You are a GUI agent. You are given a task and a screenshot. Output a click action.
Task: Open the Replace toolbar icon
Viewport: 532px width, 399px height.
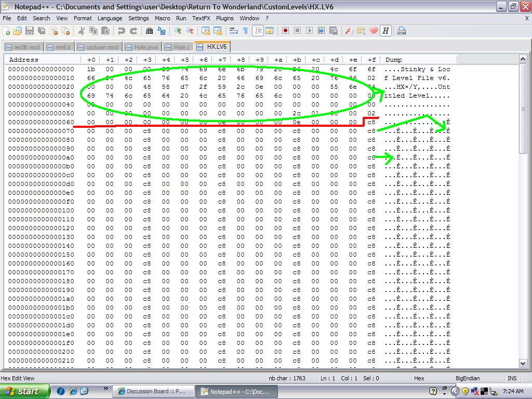(x=162, y=31)
